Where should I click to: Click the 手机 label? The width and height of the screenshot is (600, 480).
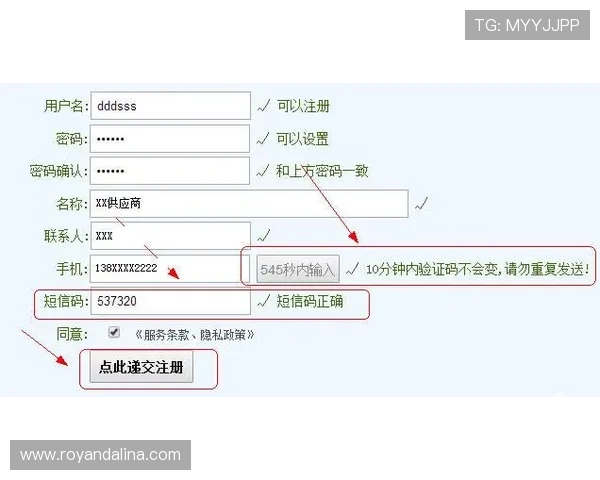pyautogui.click(x=72, y=269)
